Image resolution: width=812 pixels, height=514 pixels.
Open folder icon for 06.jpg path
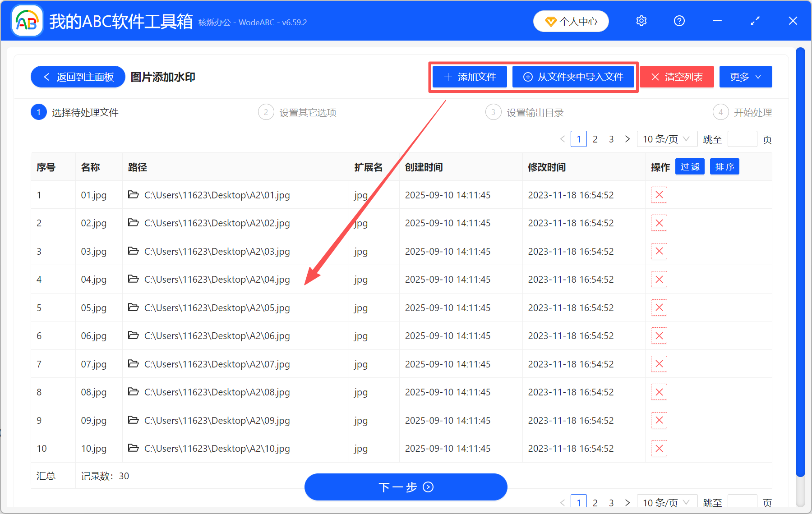(x=133, y=335)
